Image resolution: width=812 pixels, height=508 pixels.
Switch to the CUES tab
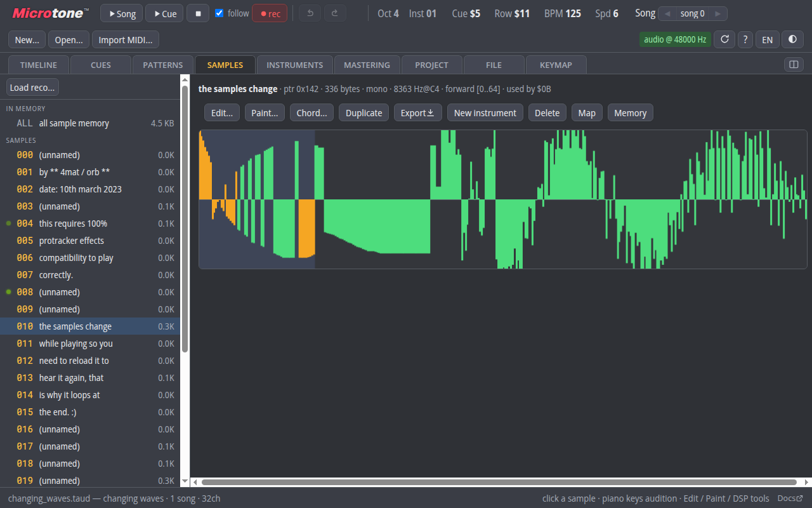pyautogui.click(x=101, y=65)
